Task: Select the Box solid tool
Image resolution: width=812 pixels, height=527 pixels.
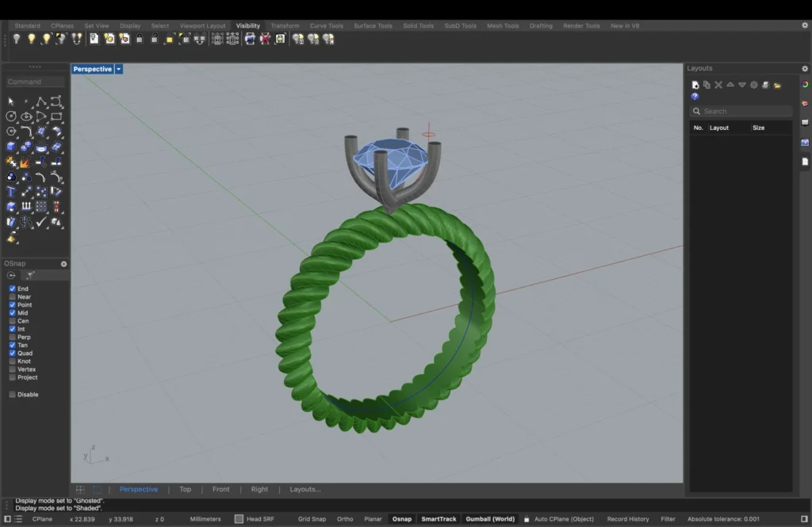Action: pos(11,147)
